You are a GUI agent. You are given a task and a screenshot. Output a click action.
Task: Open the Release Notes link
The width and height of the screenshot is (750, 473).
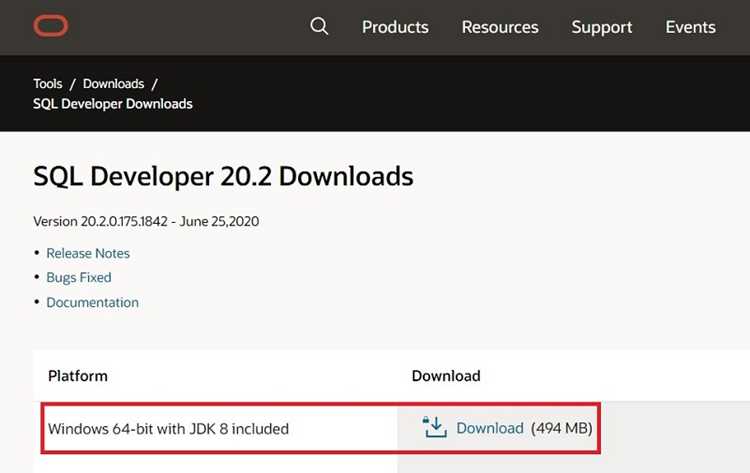[x=88, y=253]
